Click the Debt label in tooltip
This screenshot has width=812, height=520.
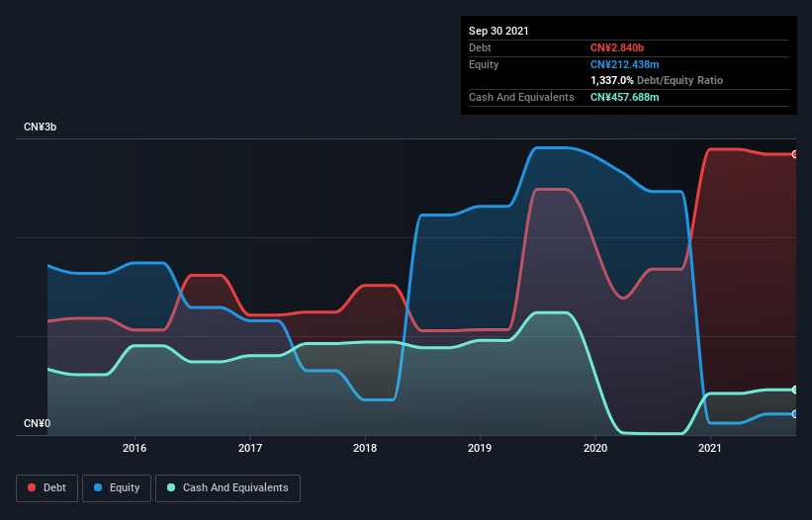(480, 47)
